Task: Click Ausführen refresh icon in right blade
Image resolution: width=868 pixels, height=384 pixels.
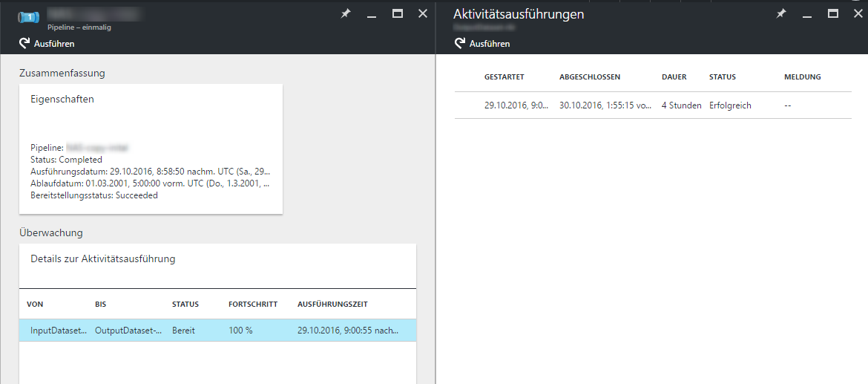Action: [460, 44]
